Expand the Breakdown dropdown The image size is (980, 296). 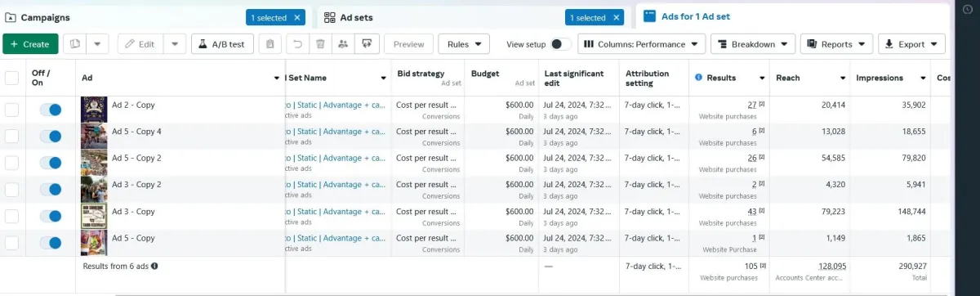(753, 44)
